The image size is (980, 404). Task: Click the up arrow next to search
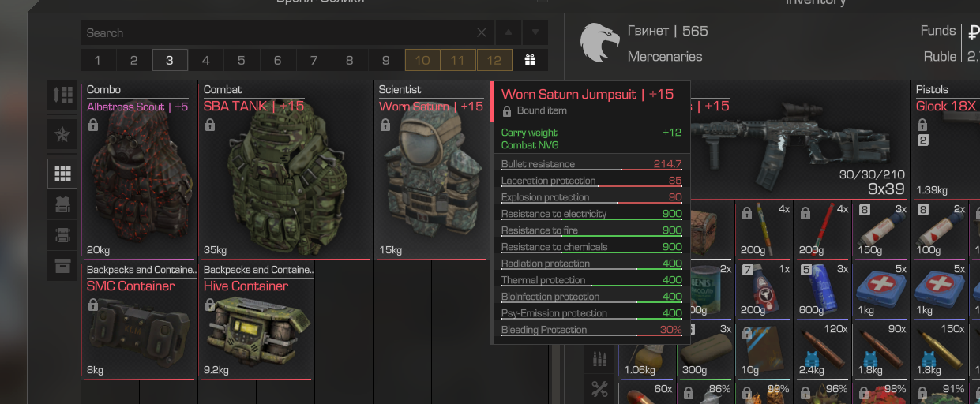[x=508, y=33]
